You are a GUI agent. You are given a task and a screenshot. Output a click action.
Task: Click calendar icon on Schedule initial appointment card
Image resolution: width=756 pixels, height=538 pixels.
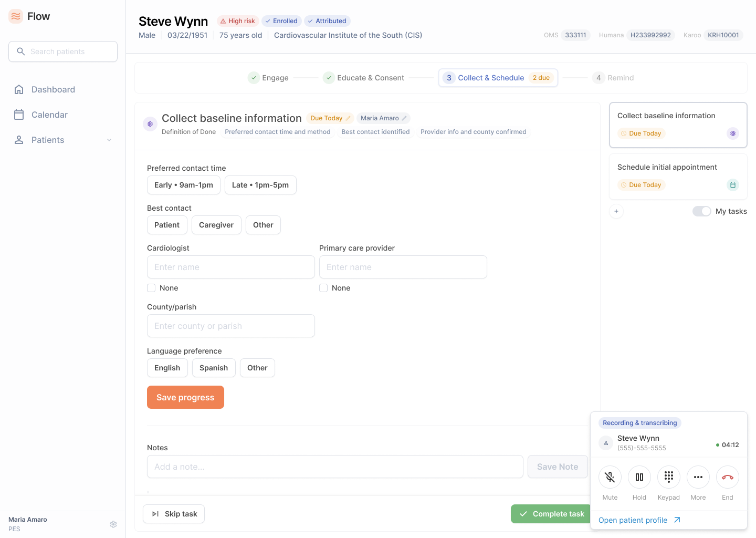[733, 185]
